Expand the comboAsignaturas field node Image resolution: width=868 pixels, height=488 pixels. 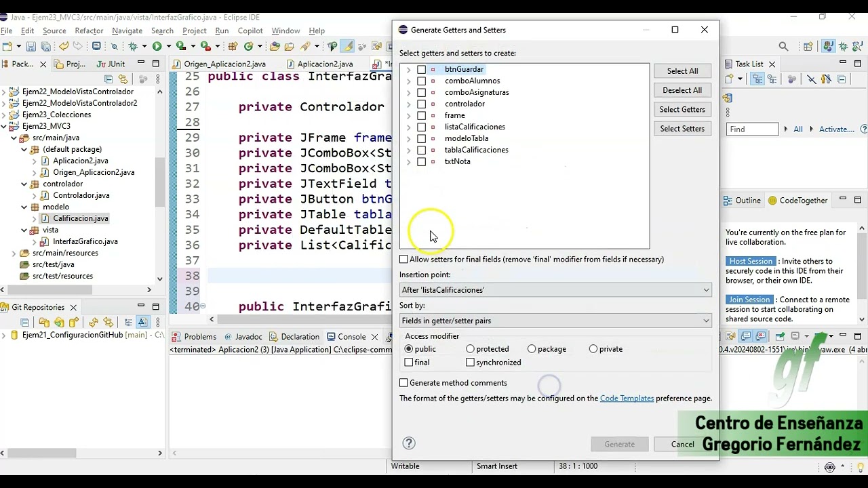[x=408, y=93]
